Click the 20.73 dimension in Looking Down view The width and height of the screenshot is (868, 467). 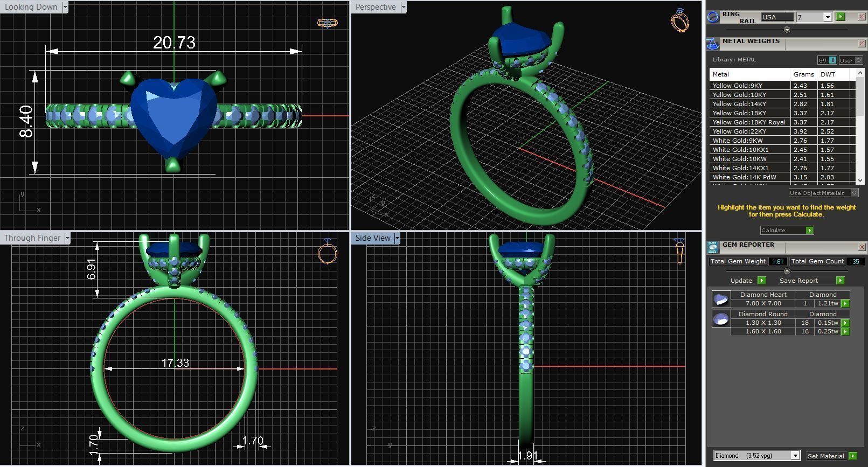(x=174, y=42)
